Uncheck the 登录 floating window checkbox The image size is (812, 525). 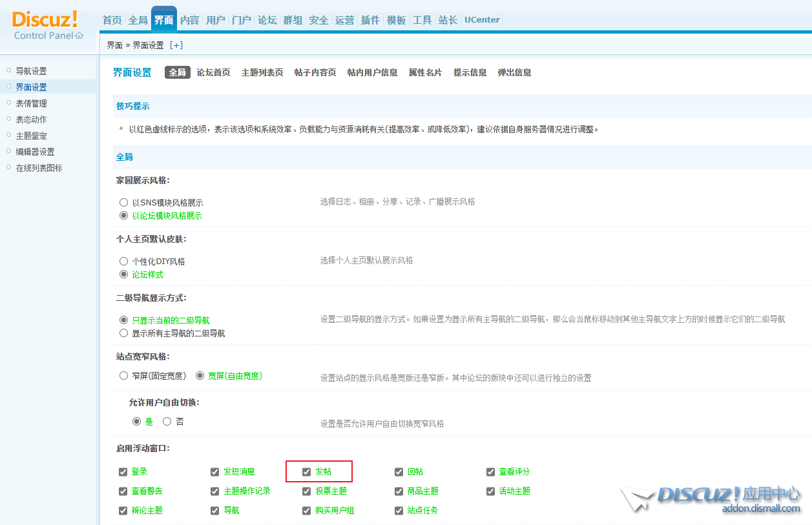(123, 472)
